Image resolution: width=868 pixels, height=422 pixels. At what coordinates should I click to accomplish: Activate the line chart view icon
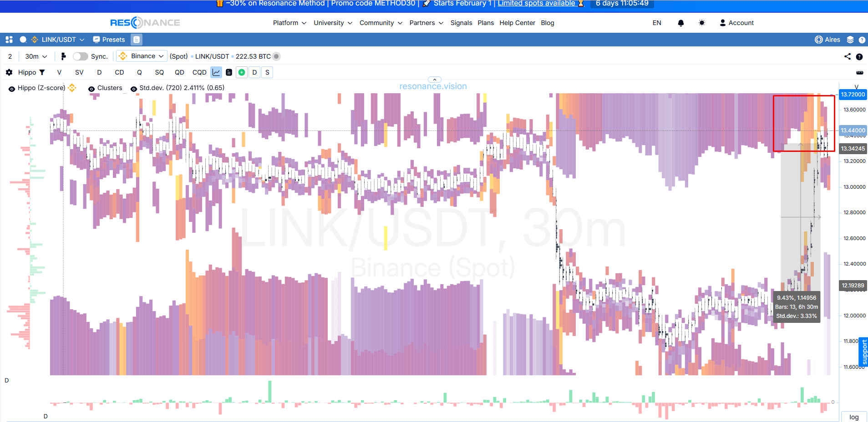click(x=216, y=72)
